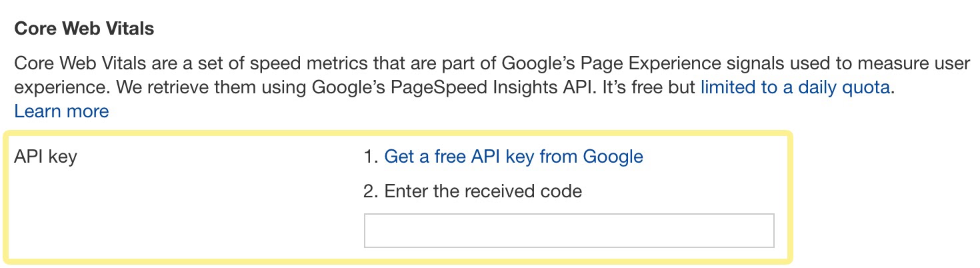Click the "Core Web Vitals" bold heading
Screen dimensions: 980x268
tap(84, 29)
